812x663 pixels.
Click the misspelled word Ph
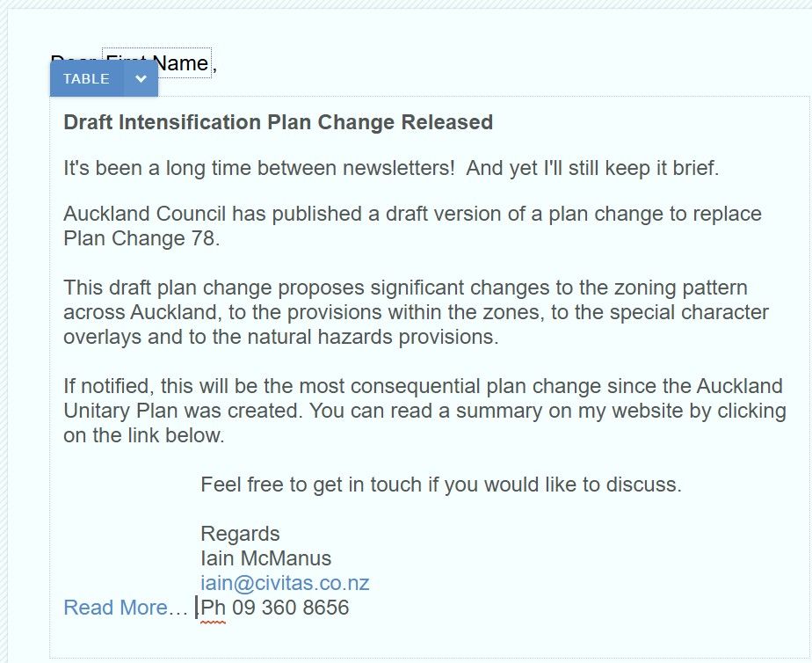coord(214,608)
